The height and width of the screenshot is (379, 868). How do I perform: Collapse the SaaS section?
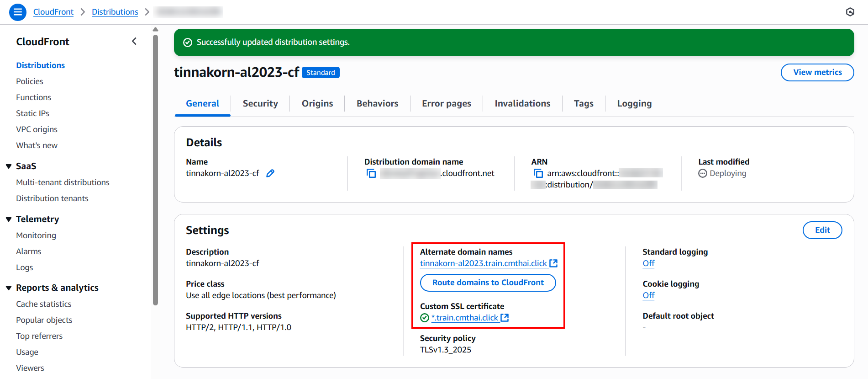pyautogui.click(x=9, y=166)
